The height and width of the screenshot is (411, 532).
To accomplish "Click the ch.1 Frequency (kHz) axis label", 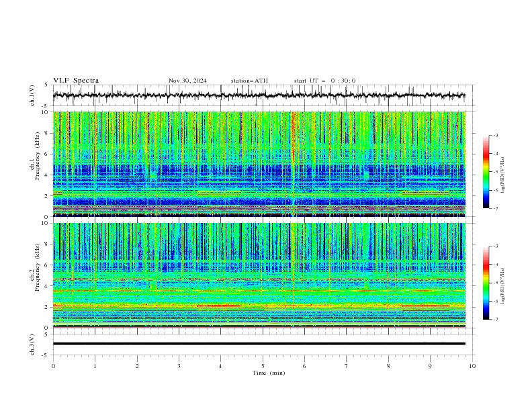I will pos(35,156).
